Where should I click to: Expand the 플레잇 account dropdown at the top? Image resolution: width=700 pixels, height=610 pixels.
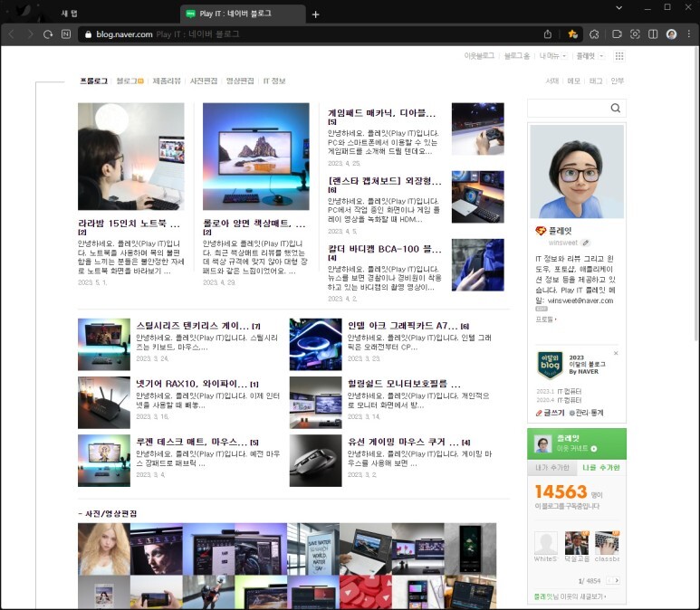click(601, 56)
